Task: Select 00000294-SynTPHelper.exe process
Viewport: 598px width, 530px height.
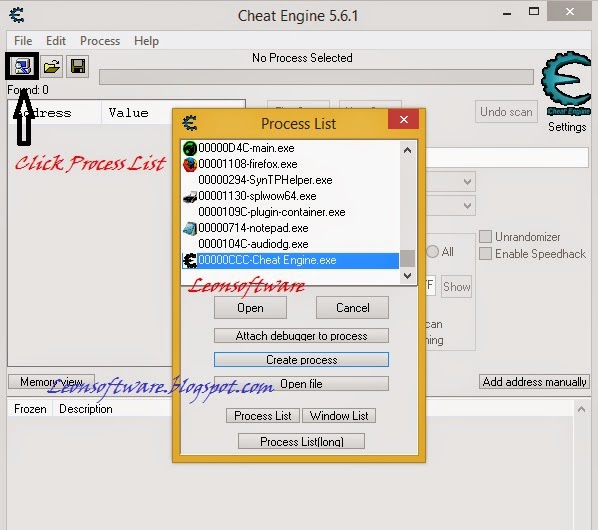Action: (x=291, y=180)
